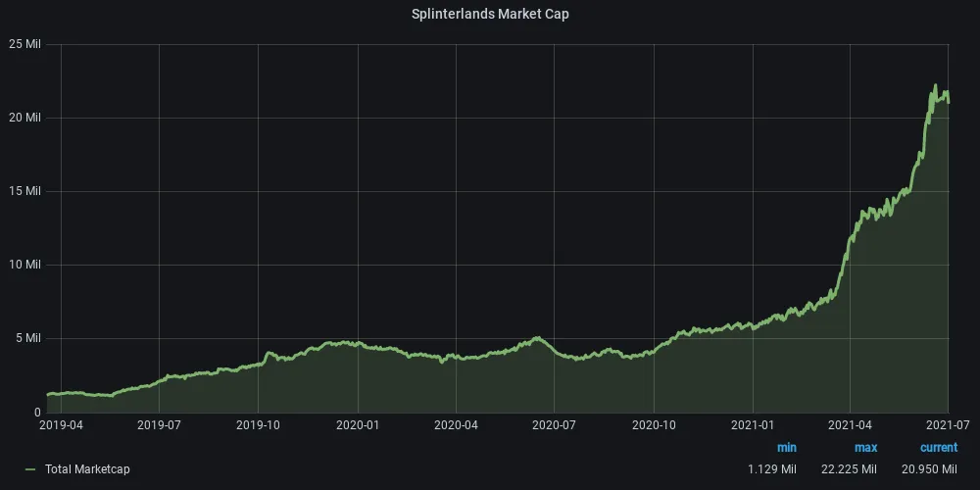Screen dimensions: 980x490
Task: Click the 10 Mil y-axis label
Action: (x=25, y=265)
